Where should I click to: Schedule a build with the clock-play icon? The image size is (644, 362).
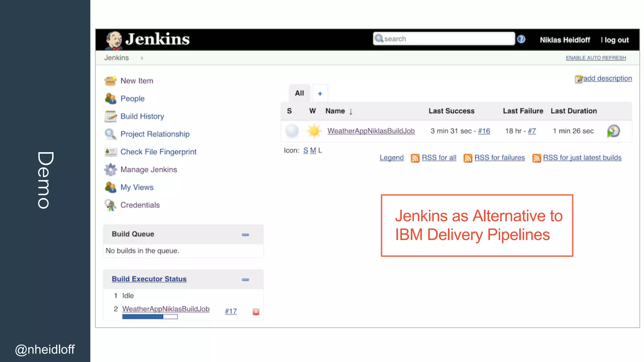[613, 131]
